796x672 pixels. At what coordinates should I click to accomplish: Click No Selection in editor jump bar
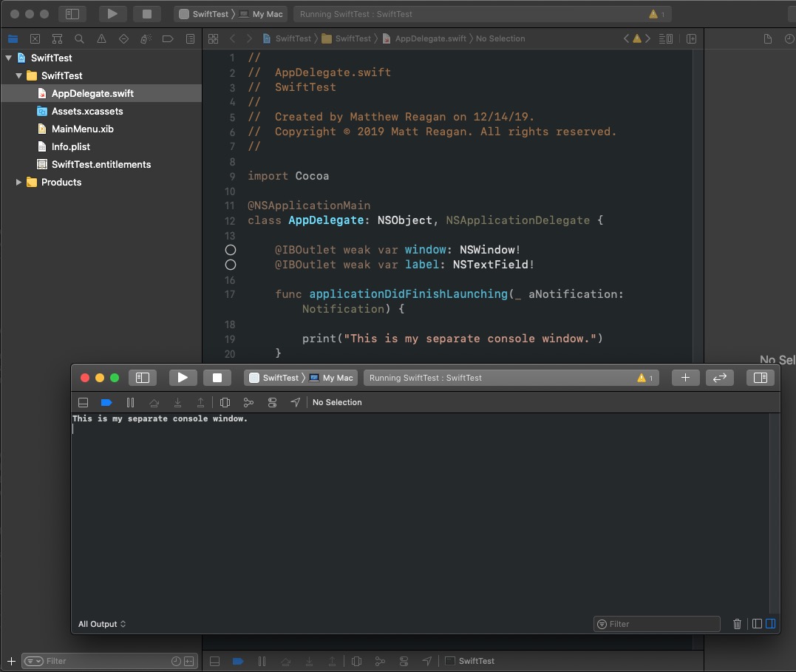(x=500, y=38)
